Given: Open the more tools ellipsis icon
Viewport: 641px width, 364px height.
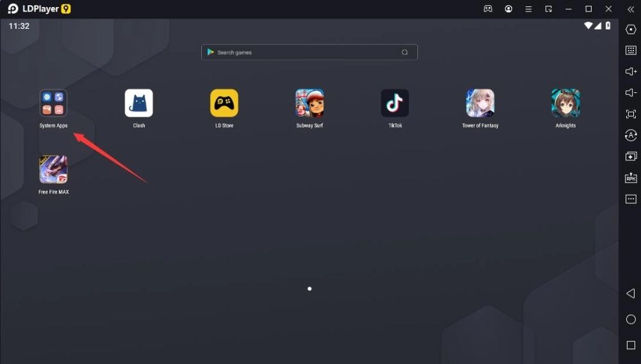Looking at the screenshot, I should point(631,199).
